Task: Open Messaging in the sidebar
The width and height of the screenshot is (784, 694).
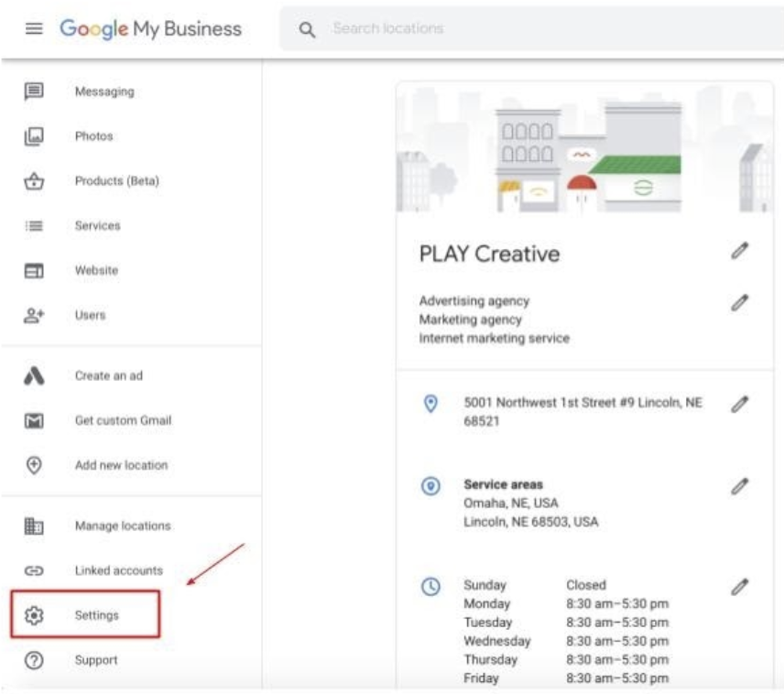Action: (x=104, y=92)
